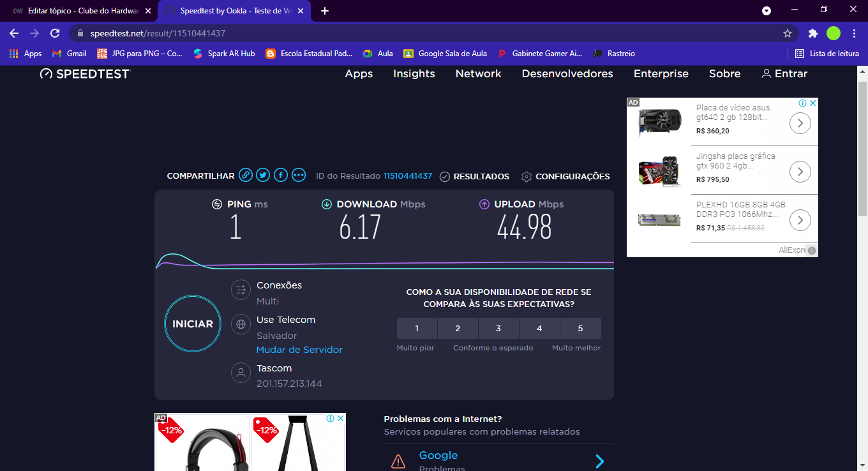Viewport: 868px width, 471px height.
Task: Open the arrow for the gt640 video card ad
Action: tap(800, 123)
